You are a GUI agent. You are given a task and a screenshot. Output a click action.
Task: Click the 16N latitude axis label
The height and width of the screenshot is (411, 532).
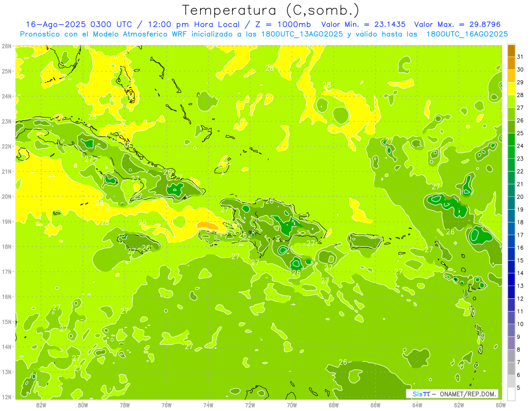point(6,297)
